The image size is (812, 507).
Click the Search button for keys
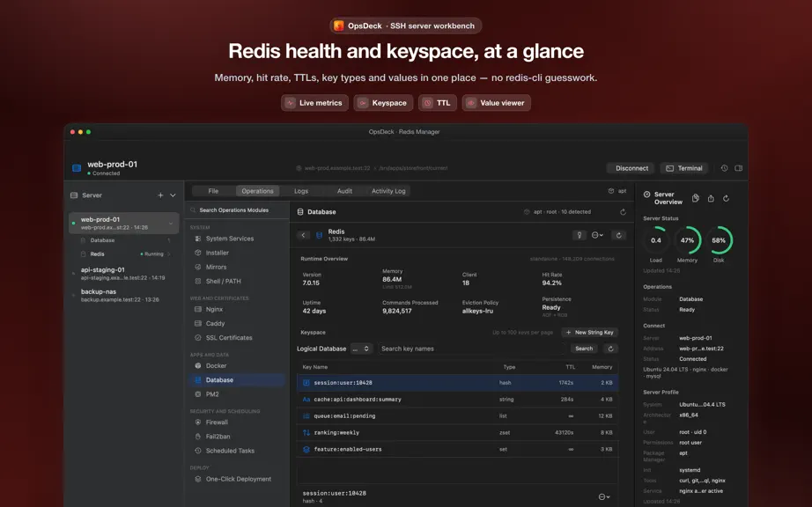pos(584,349)
